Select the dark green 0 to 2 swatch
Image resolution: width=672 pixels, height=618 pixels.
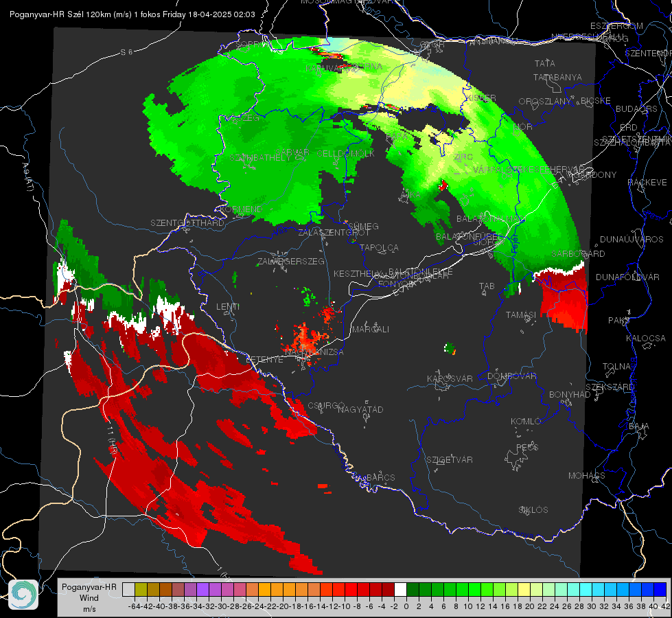click(x=413, y=589)
